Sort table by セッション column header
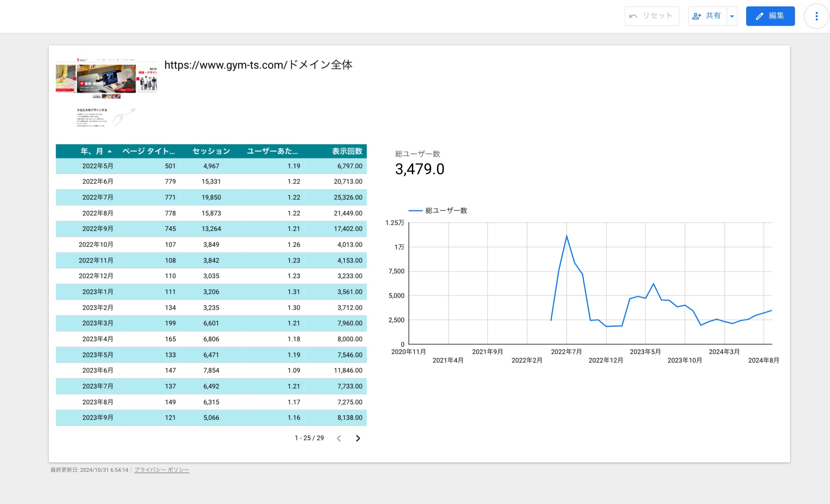 [x=211, y=151]
